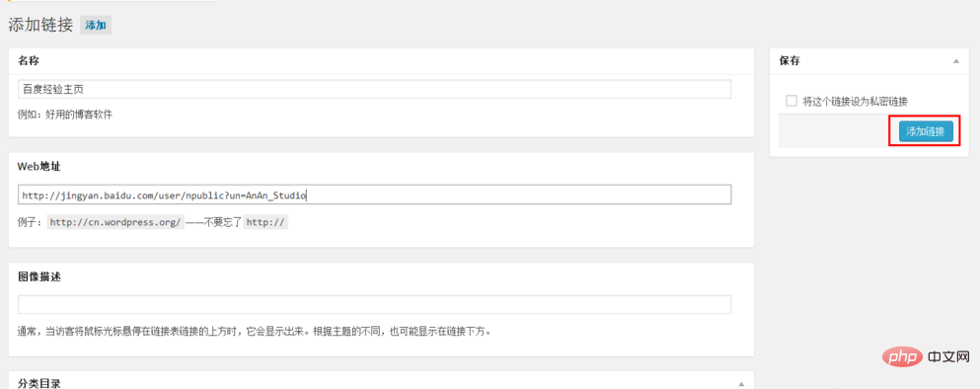This screenshot has width=980, height=389.
Task: Click the 保存 panel header title
Action: [x=790, y=60]
